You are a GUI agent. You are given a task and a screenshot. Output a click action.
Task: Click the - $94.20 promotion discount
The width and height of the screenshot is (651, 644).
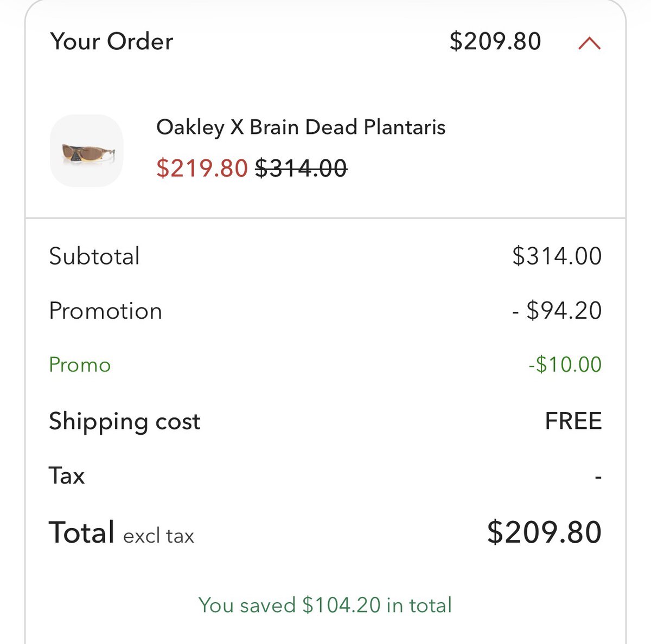click(x=557, y=311)
